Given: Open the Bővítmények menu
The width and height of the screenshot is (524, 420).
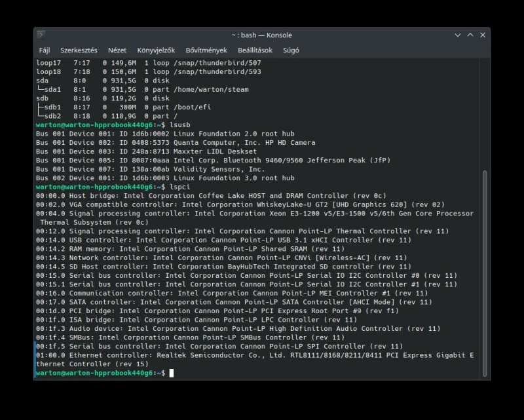Looking at the screenshot, I should coord(206,50).
